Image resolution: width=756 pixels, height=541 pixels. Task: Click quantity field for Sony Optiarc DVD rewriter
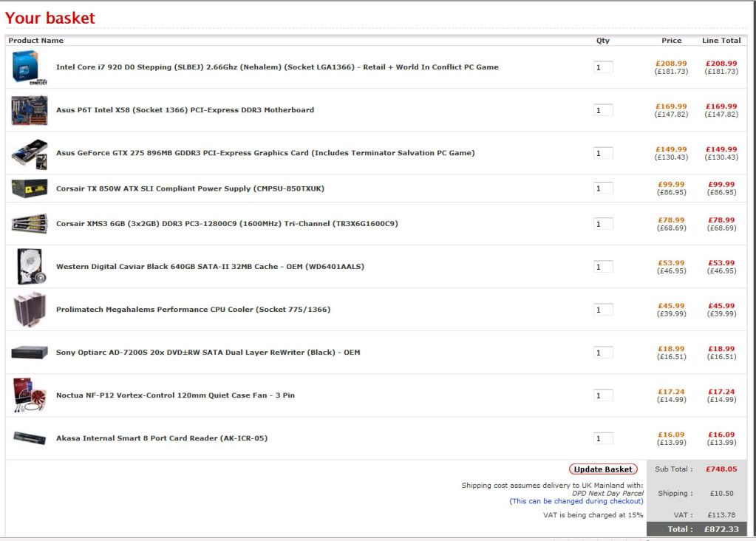pos(603,353)
